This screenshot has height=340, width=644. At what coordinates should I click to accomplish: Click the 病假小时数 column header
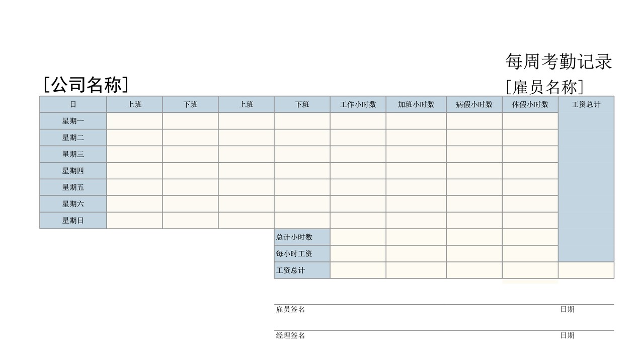[x=474, y=104]
